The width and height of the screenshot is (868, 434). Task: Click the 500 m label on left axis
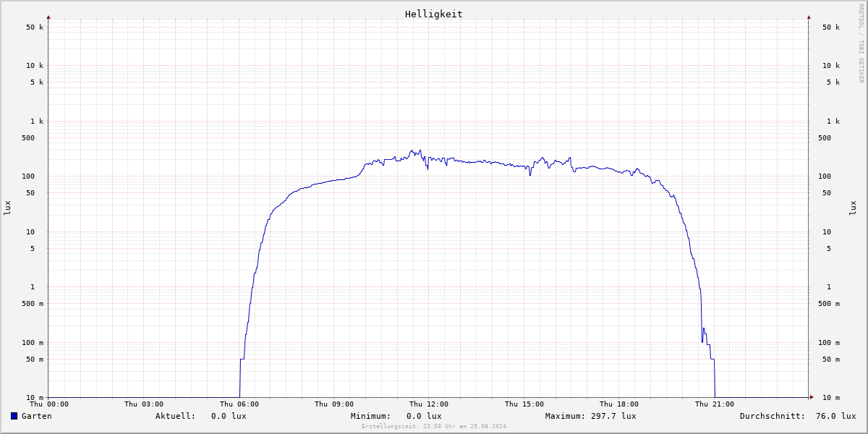(33, 304)
